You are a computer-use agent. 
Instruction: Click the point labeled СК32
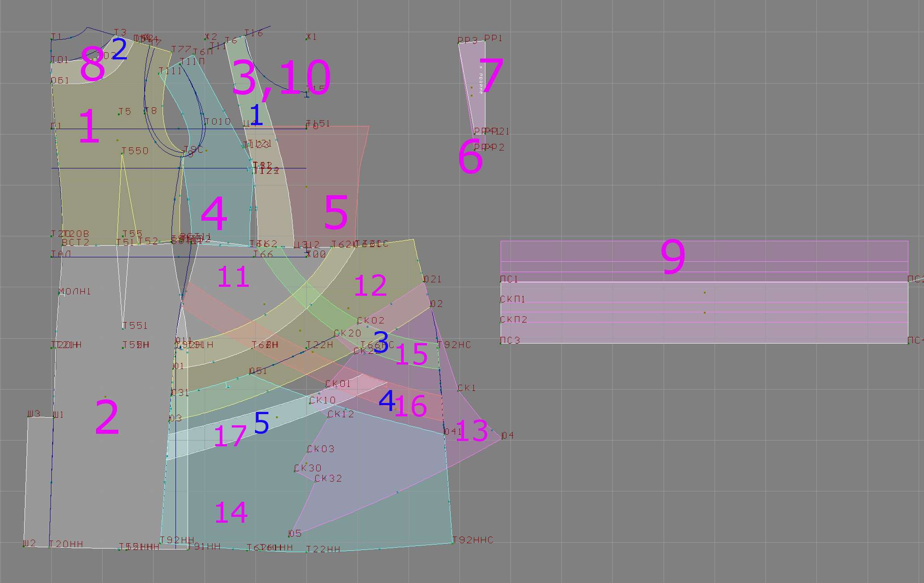pos(315,481)
